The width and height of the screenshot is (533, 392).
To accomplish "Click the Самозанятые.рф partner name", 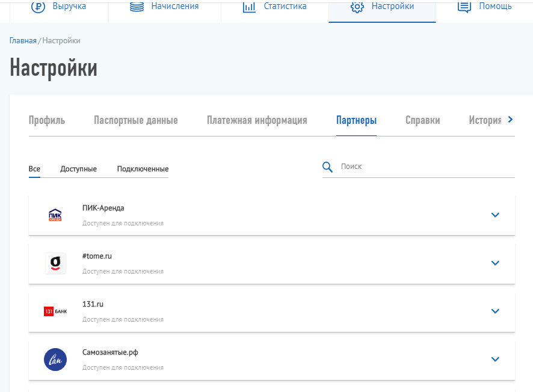I will coord(110,352).
